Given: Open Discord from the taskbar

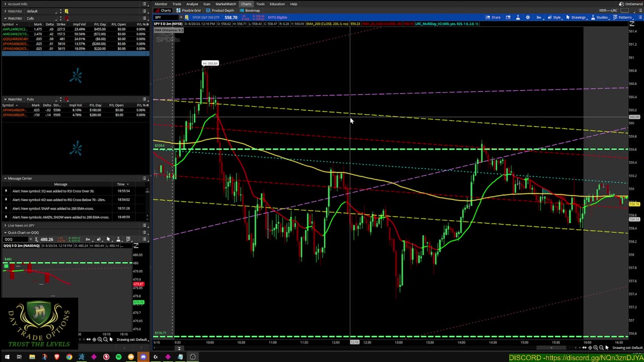Looking at the screenshot, I should 143,357.
